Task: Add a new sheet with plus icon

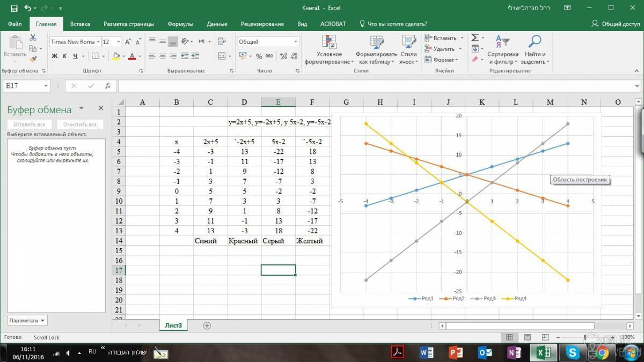Action: coord(207,326)
